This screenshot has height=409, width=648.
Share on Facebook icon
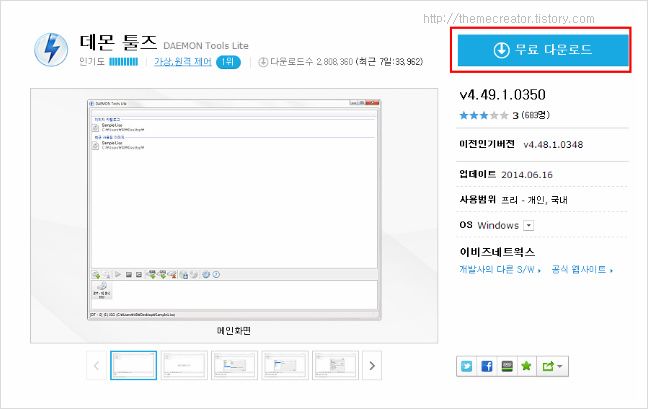click(x=487, y=366)
